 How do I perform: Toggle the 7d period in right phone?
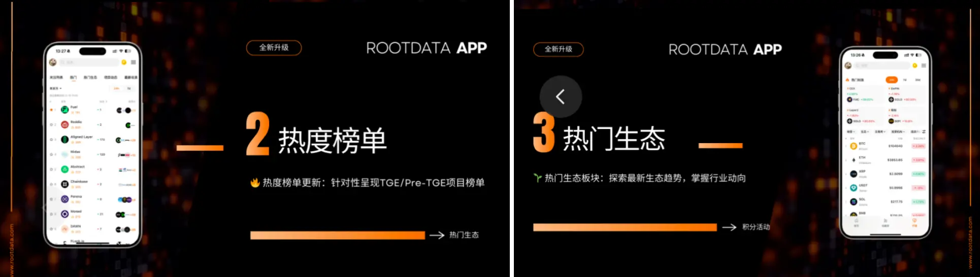click(x=905, y=80)
